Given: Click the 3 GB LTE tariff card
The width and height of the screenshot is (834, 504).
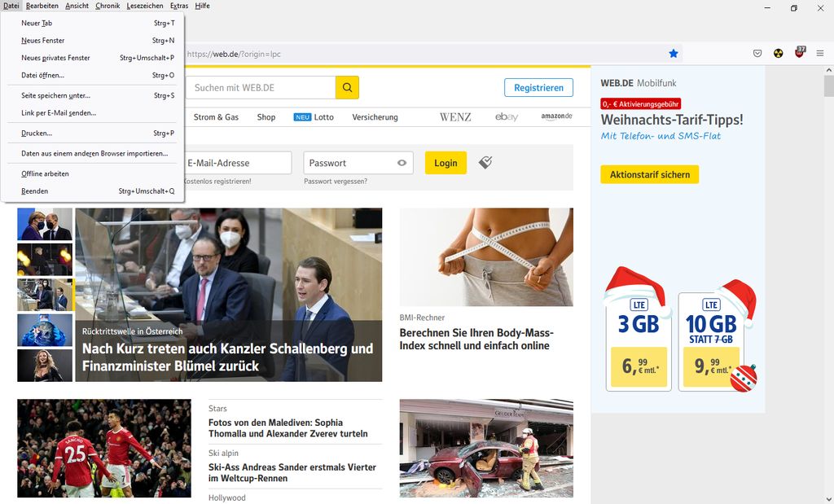Looking at the screenshot, I should tap(639, 341).
